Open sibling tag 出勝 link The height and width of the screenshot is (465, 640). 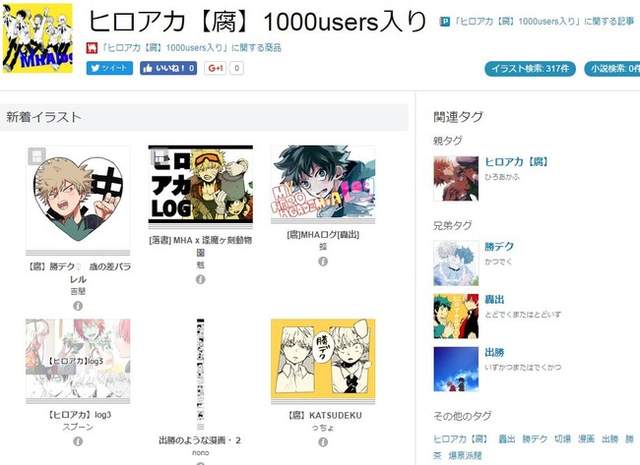494,352
